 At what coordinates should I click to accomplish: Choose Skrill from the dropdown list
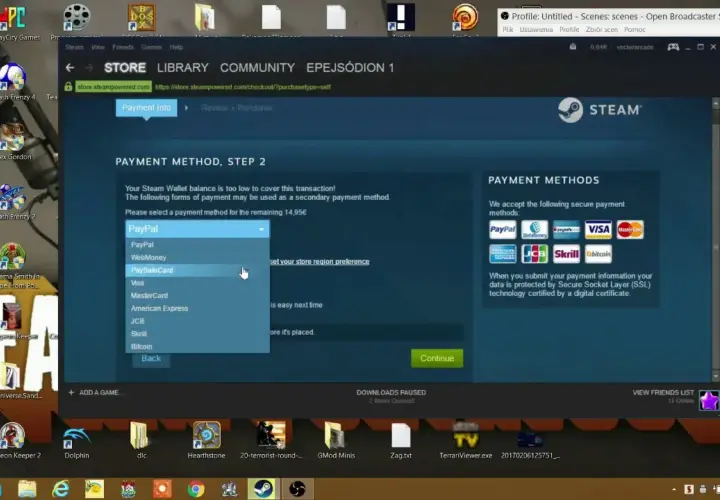coord(197,334)
